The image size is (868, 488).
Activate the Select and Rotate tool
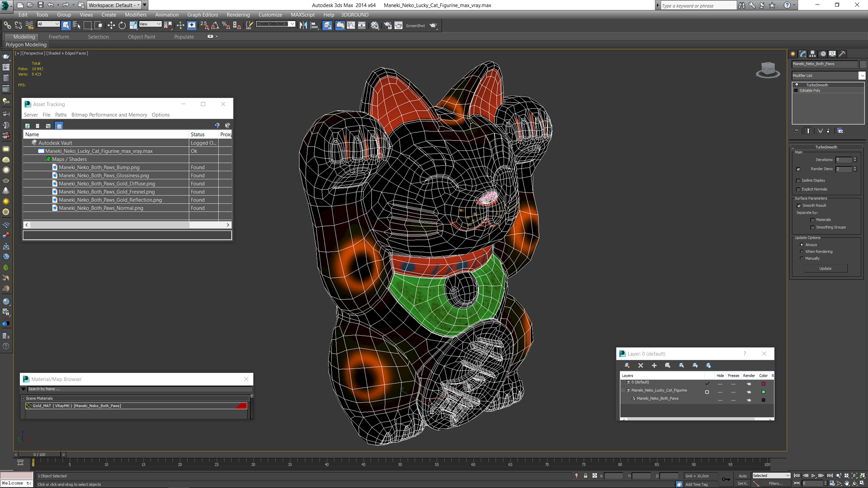point(122,25)
